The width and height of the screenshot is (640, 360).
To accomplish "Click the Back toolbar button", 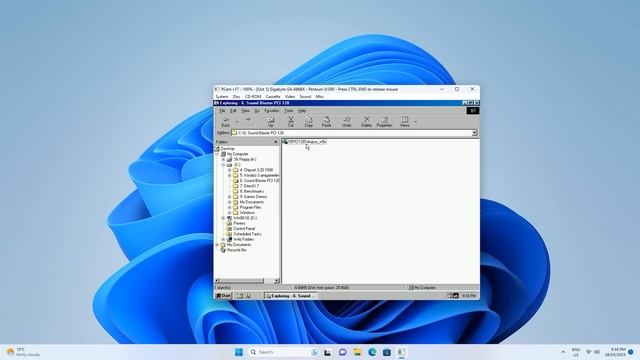I will tap(226, 122).
